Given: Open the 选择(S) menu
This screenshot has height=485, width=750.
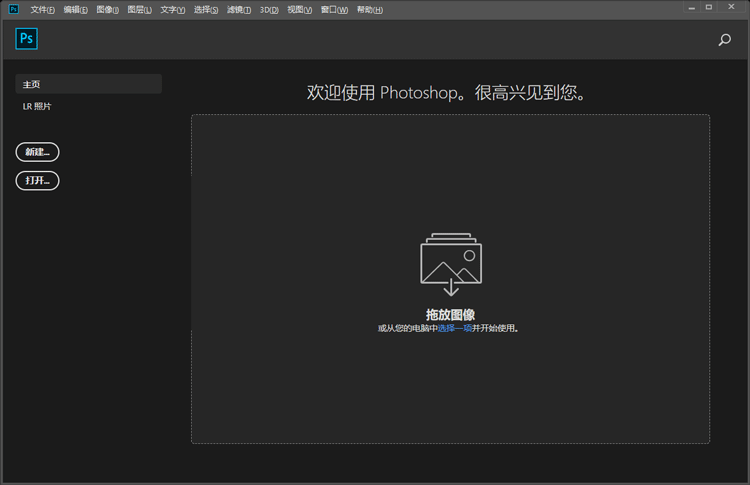Looking at the screenshot, I should [x=206, y=10].
